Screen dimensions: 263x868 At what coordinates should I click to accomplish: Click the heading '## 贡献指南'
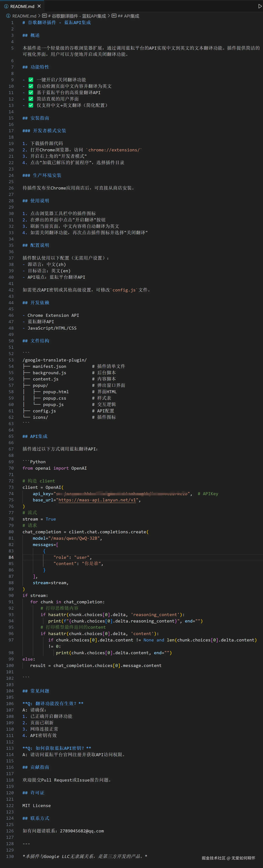click(x=36, y=767)
